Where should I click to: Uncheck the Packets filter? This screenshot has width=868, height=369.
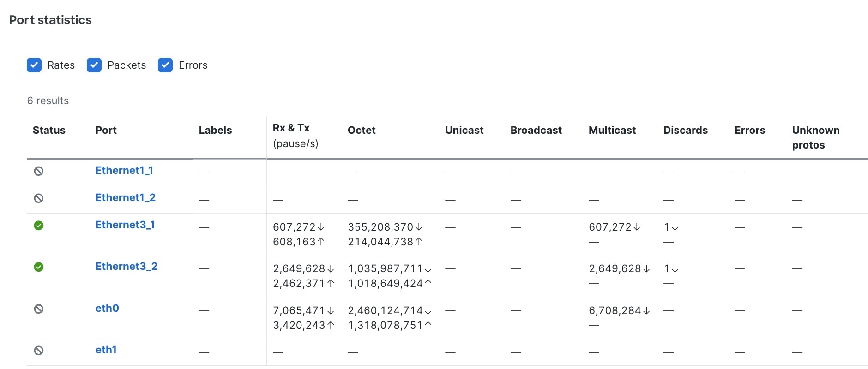tap(94, 65)
